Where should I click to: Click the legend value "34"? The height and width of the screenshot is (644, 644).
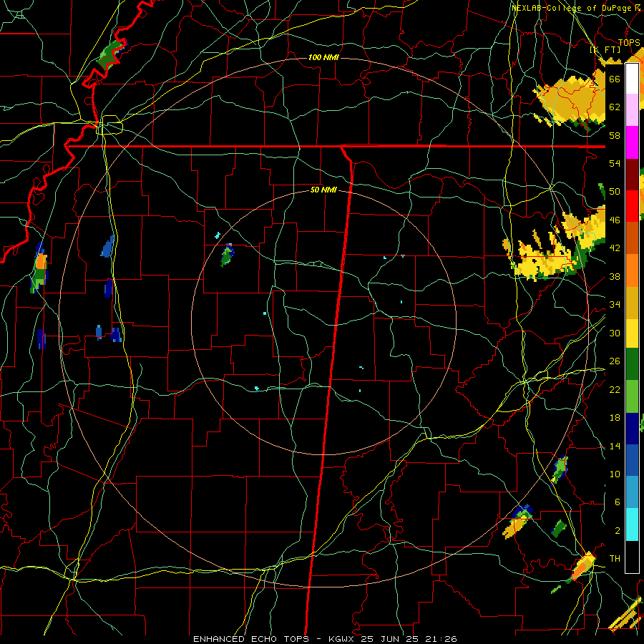coord(615,304)
